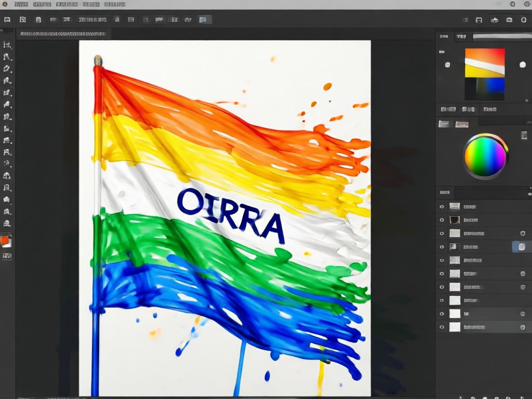Click the first tab at top of right panel

pos(444,36)
